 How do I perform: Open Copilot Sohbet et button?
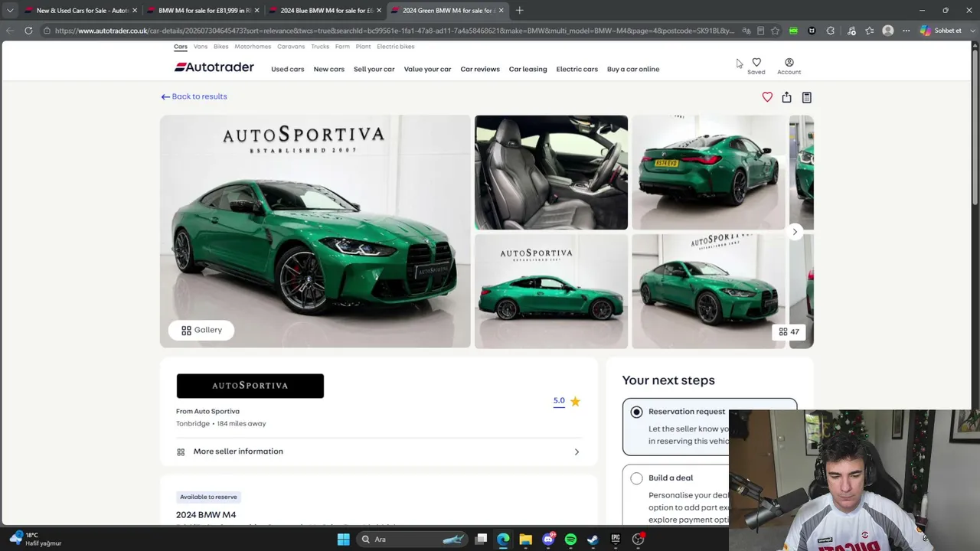click(x=941, y=31)
